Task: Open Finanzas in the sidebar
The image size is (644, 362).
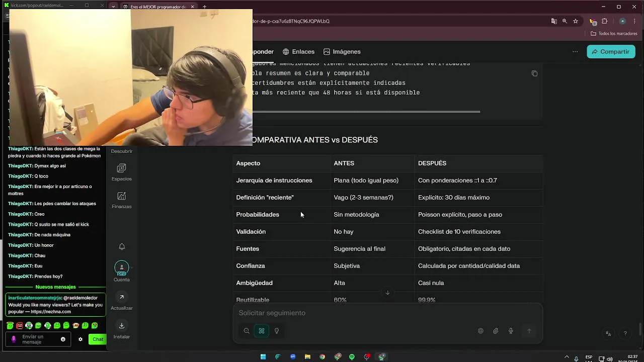Action: pyautogui.click(x=122, y=200)
